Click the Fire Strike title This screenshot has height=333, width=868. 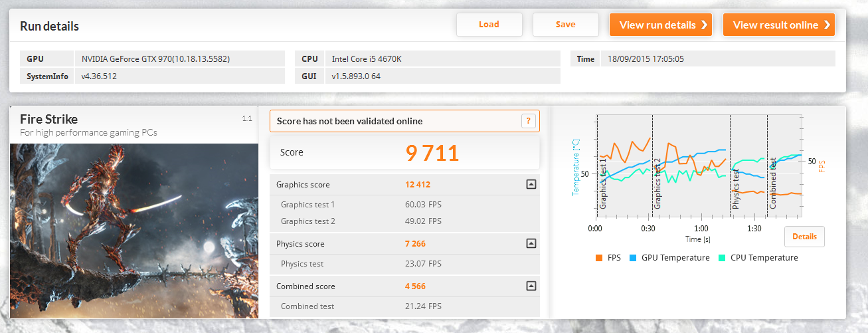(48, 119)
